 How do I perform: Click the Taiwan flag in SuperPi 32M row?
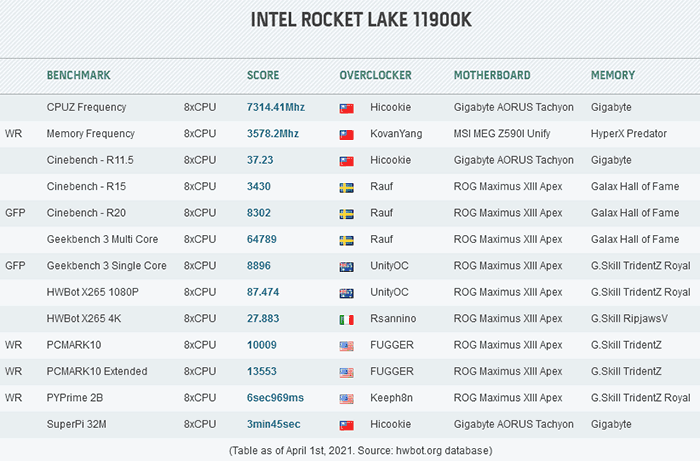tap(346, 425)
